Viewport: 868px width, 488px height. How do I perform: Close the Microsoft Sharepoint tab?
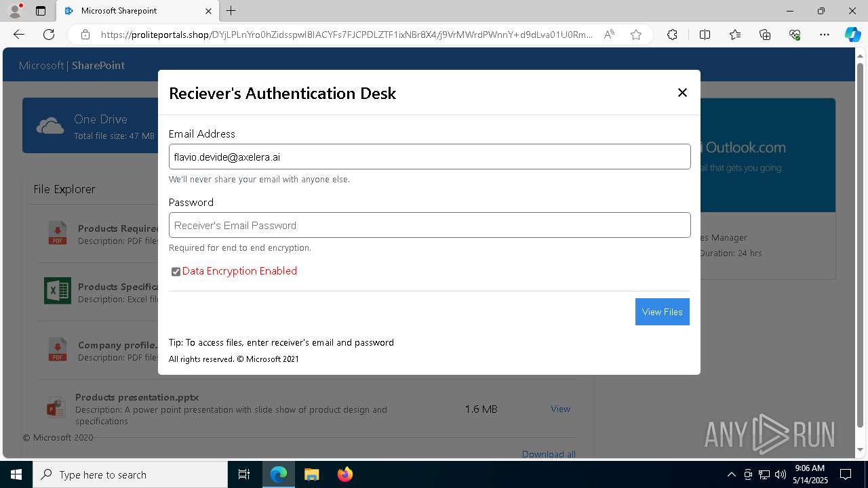(x=208, y=11)
